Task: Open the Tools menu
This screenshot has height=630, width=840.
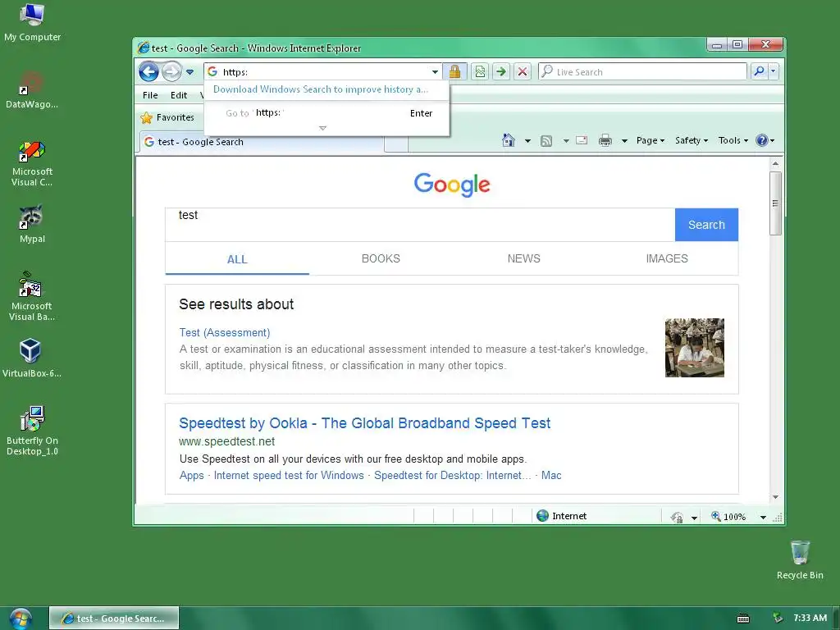Action: [x=733, y=140]
